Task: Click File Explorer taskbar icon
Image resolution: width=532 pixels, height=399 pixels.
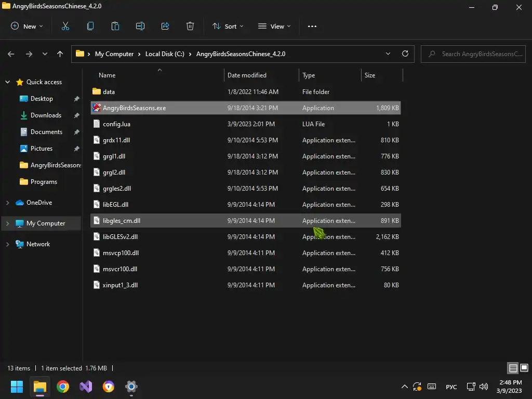Action: (x=39, y=387)
